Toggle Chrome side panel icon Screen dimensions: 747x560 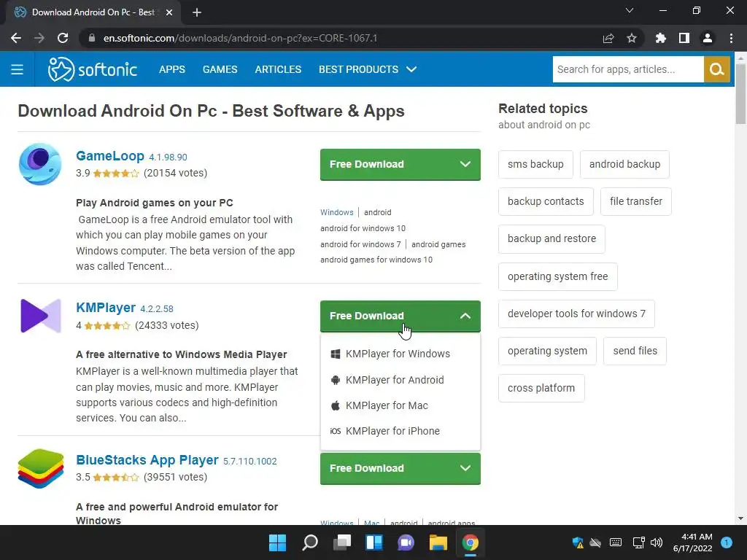[684, 38]
